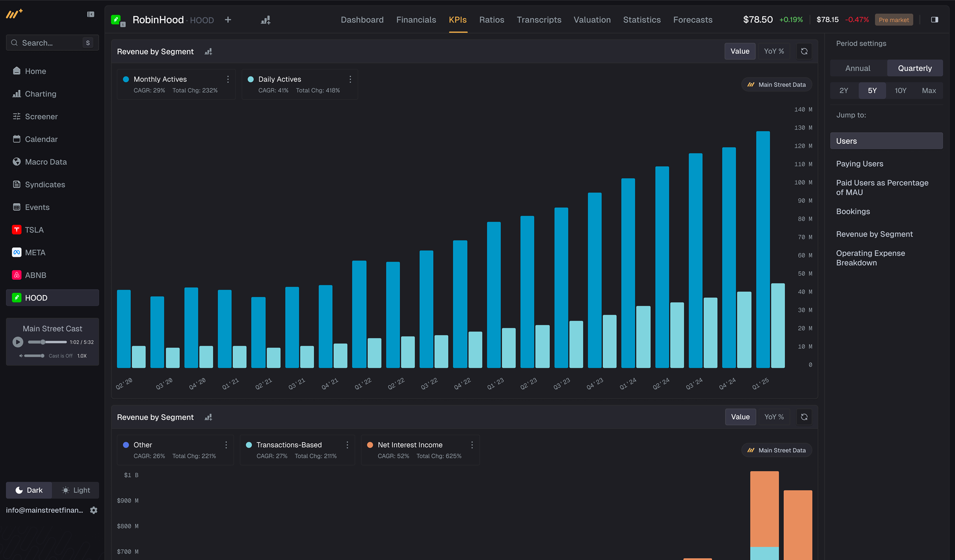The image size is (955, 560).
Task: Jump to Paying Users section
Action: [x=859, y=164]
